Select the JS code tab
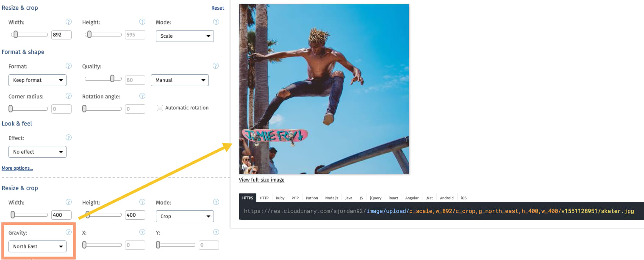The height and width of the screenshot is (260, 644). [x=361, y=198]
